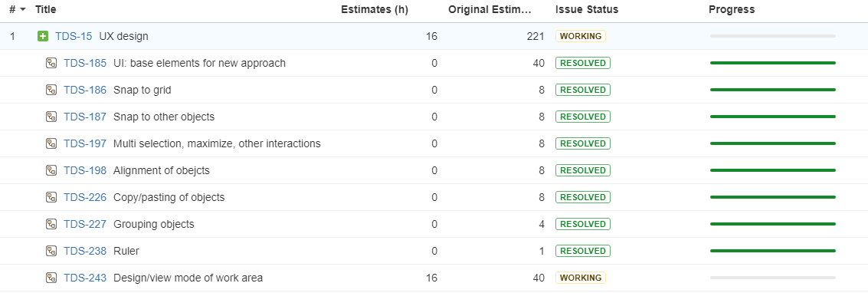Click the subtask icon beside TDS-186
Screen dimensions: 868x293
tap(51, 90)
